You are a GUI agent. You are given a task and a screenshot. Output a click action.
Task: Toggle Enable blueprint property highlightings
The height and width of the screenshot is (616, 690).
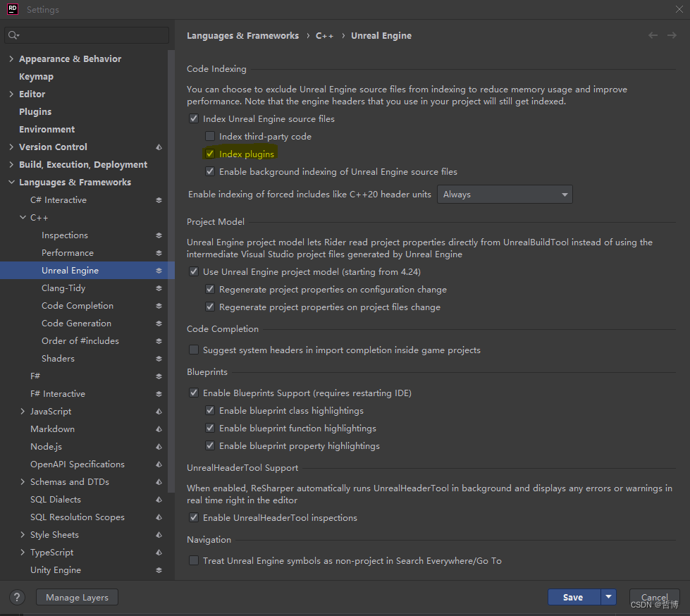point(210,445)
